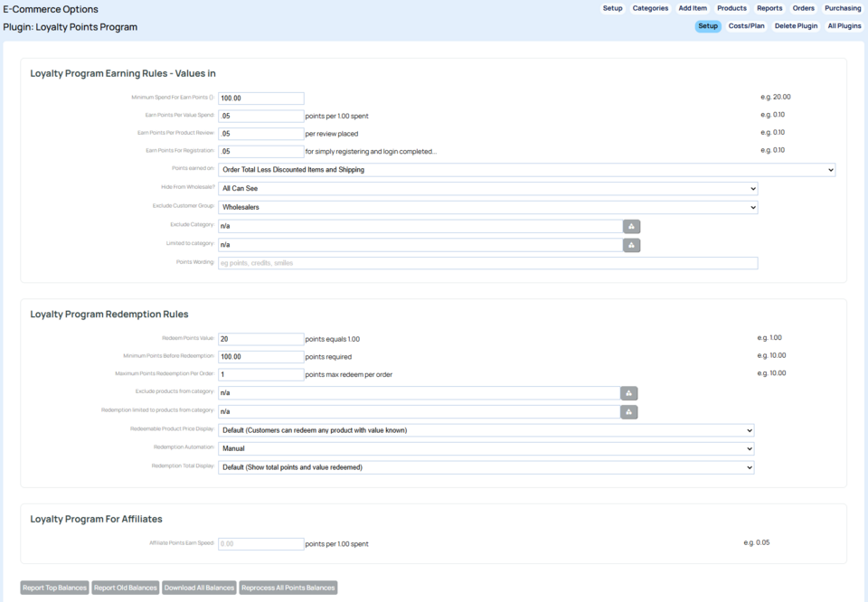Image resolution: width=868 pixels, height=602 pixels.
Task: Focus the Redeem Points Value field
Action: [260, 339]
